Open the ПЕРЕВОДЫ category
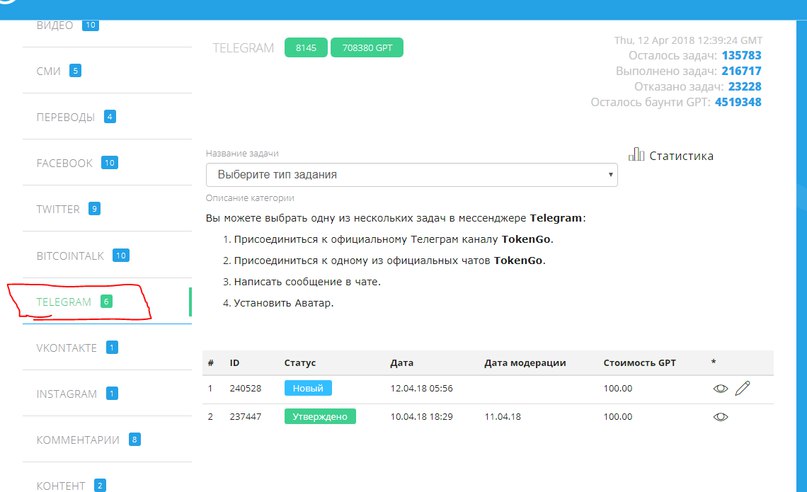The image size is (807, 492). tap(65, 117)
